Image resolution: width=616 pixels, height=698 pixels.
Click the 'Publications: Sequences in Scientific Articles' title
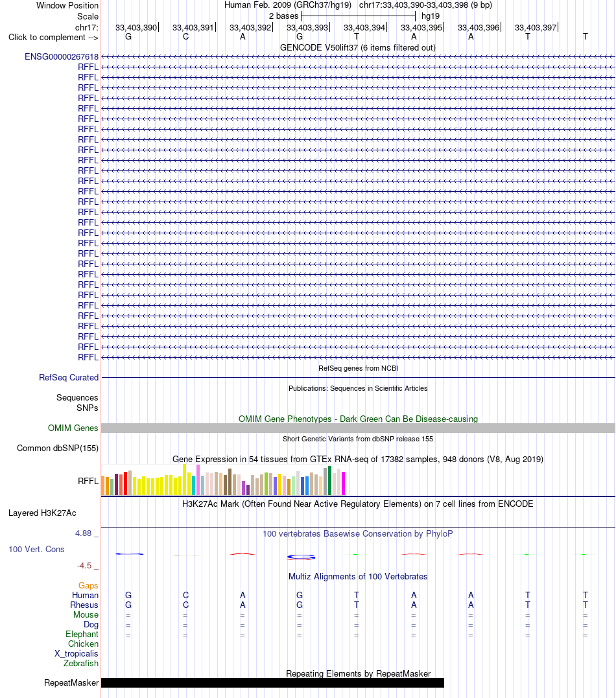point(358,388)
